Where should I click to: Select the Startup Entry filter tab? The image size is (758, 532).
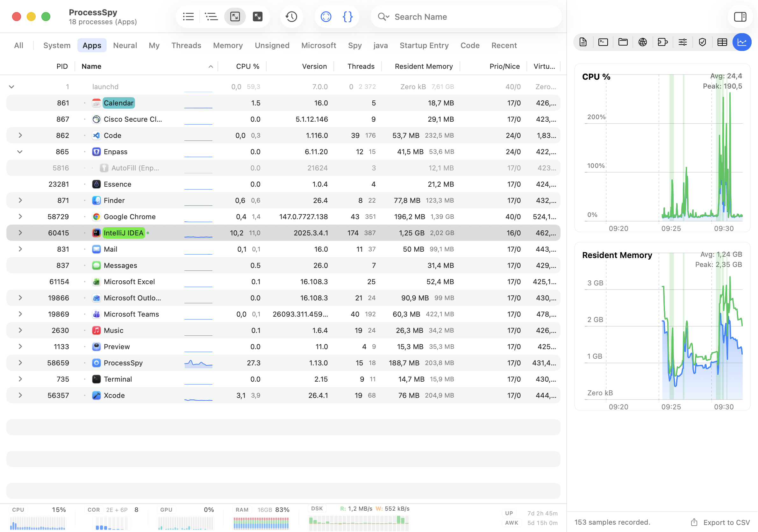424,45
